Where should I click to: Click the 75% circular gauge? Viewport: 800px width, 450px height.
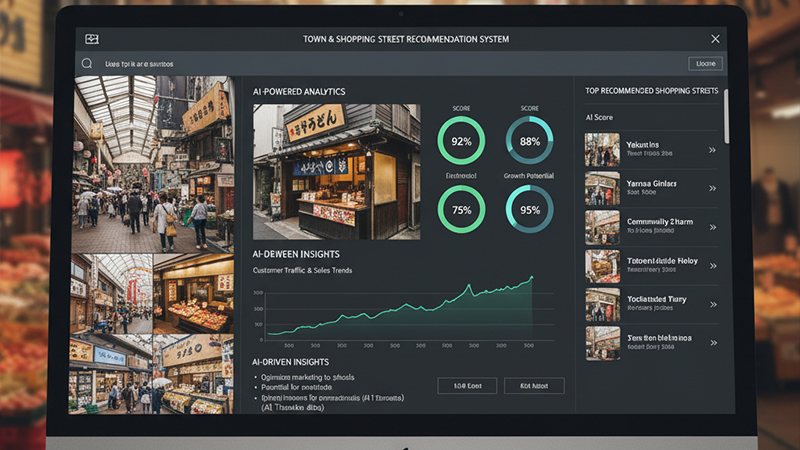(461, 211)
